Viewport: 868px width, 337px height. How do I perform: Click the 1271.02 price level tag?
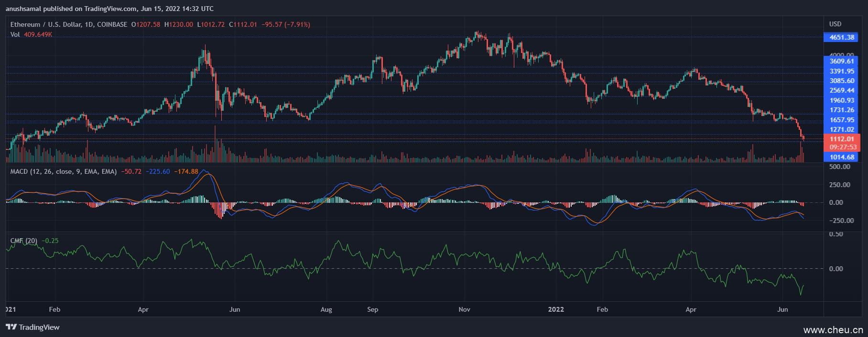coord(841,129)
